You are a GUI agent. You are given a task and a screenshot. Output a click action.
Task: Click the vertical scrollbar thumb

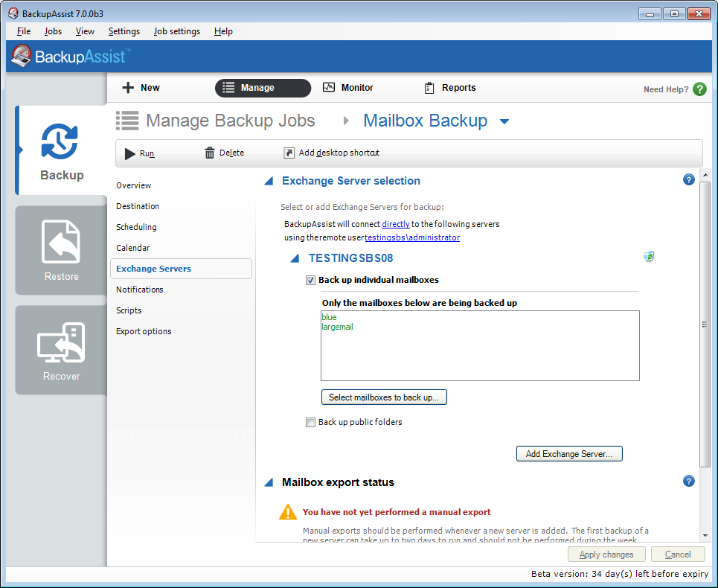click(705, 325)
